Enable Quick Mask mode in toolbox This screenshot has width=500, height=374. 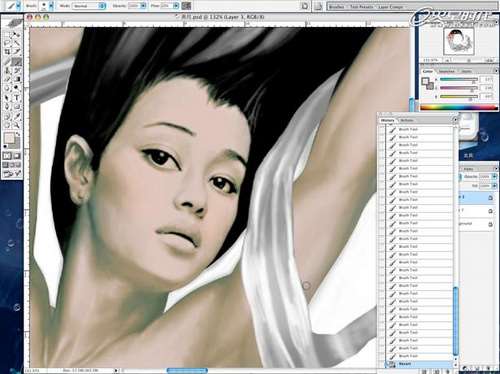pyautogui.click(x=16, y=156)
